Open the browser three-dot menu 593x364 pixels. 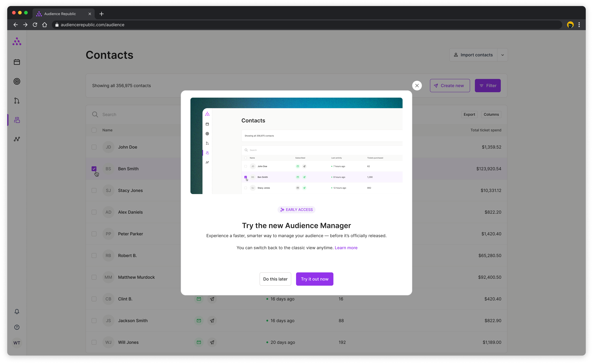[579, 25]
